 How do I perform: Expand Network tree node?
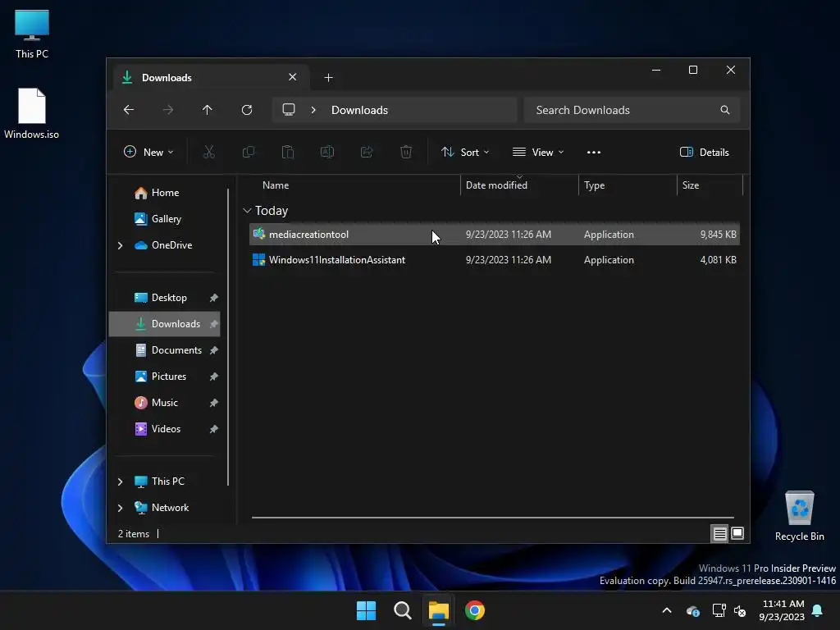tap(120, 508)
